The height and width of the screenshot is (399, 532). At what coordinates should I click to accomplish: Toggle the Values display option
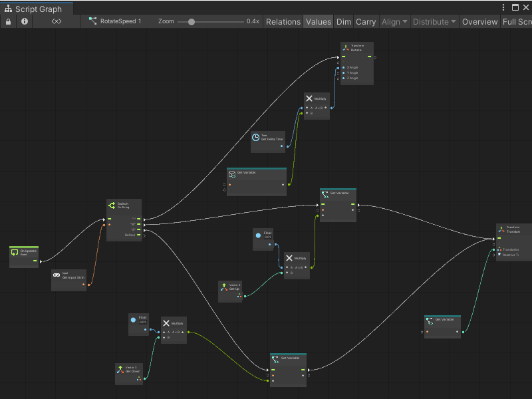click(x=318, y=21)
